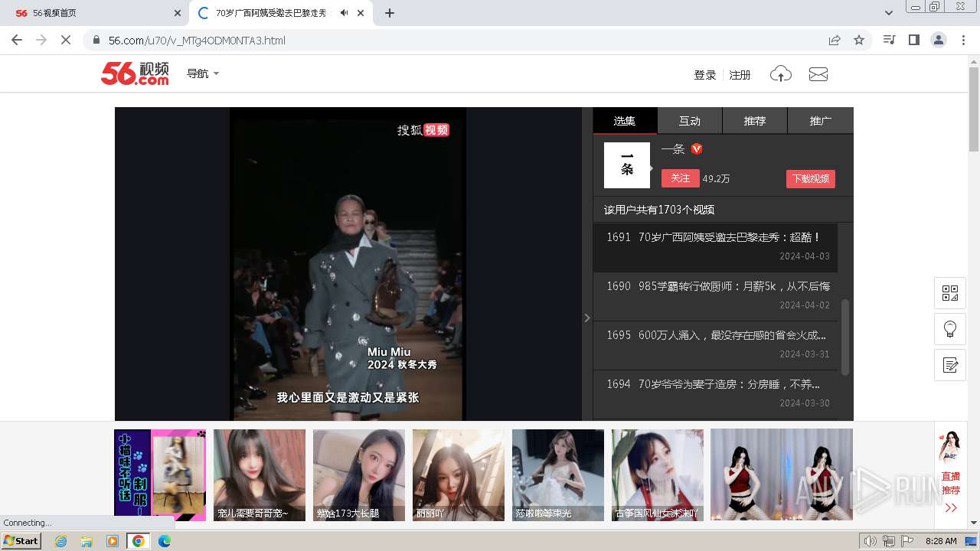Click the 搜狐视频 watermark logo in player
This screenshot has height=551, width=980.
(423, 130)
